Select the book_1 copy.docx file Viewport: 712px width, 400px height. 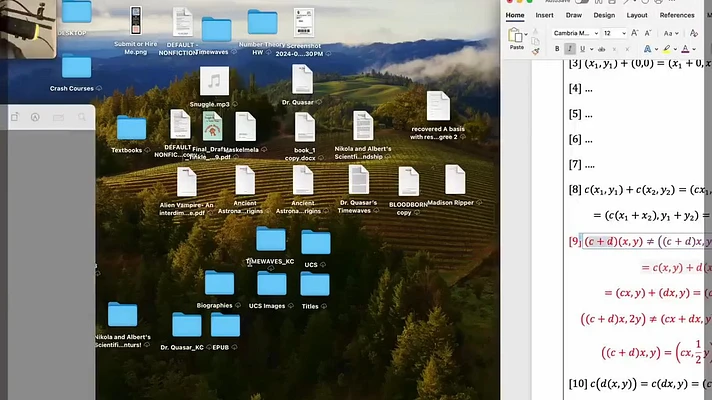click(x=305, y=128)
